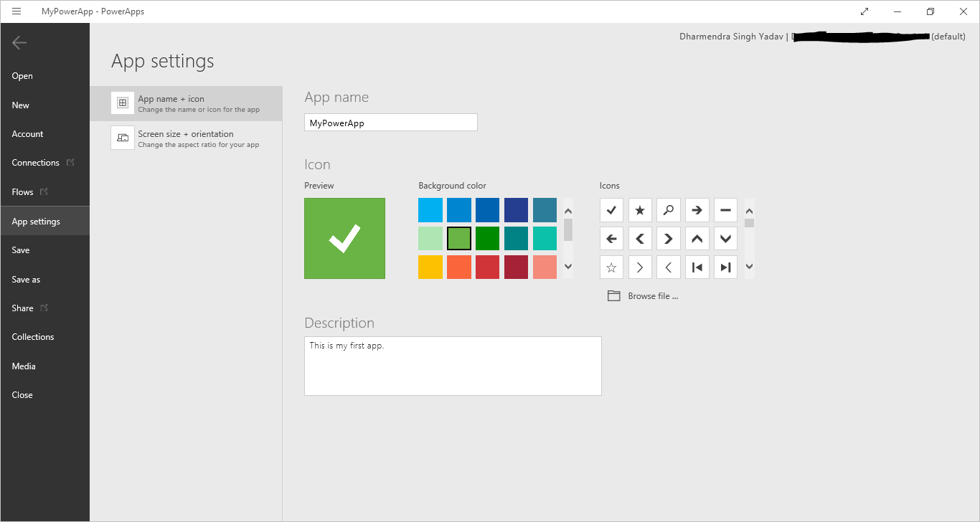Select the bold right arrow icon
Viewport: 980px width, 522px height.
click(x=697, y=210)
